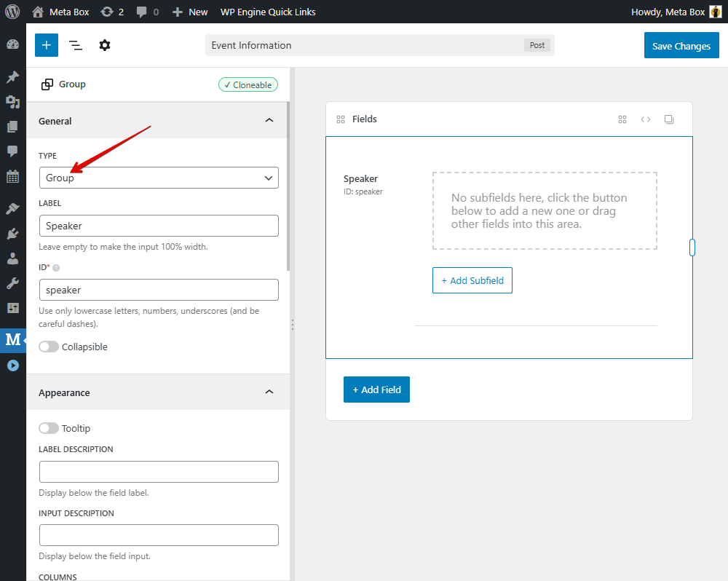Collapse the General section

[x=269, y=121]
